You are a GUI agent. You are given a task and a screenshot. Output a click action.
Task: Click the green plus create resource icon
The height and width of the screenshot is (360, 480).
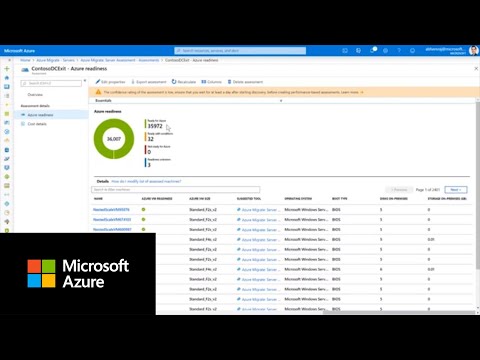(7, 69)
